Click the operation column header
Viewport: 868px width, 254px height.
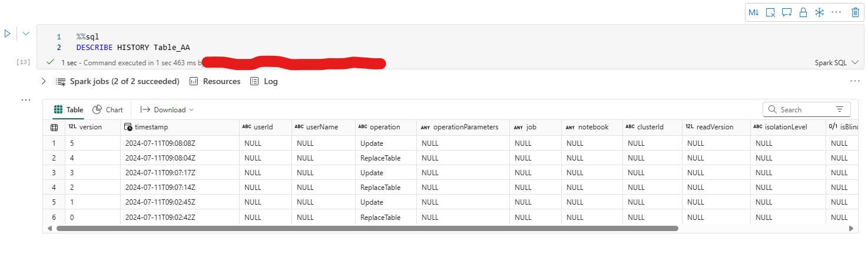point(386,127)
